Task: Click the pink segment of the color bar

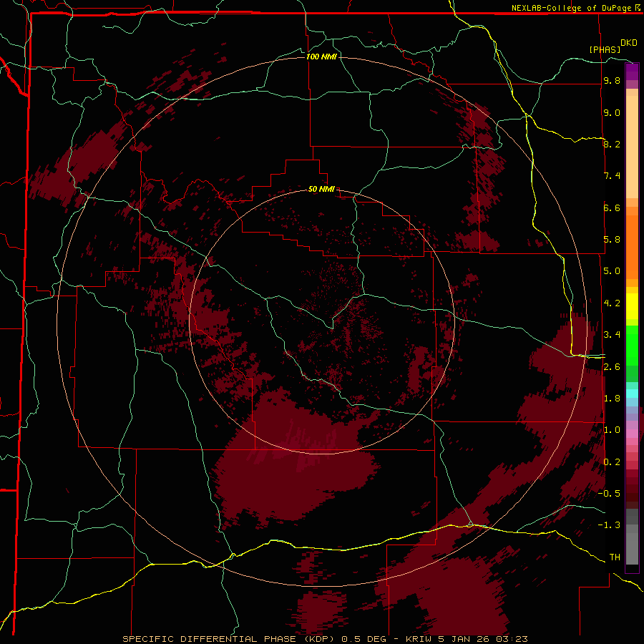Action: tap(632, 434)
